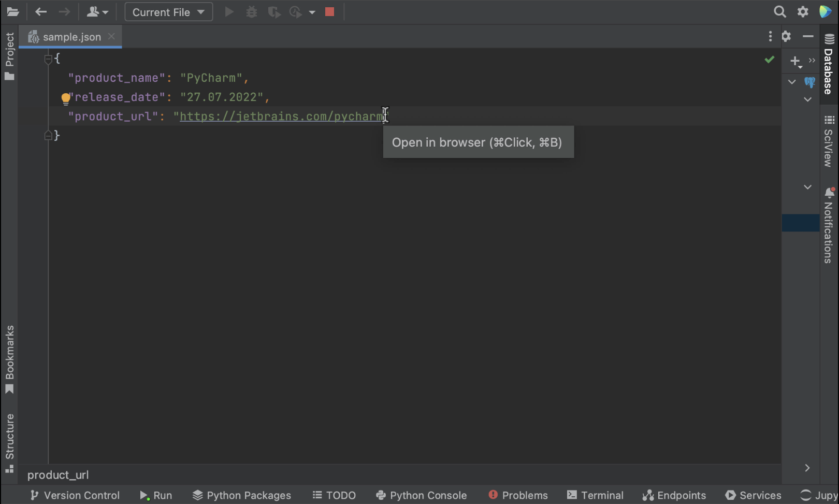
Task: Click the PostgreSQL elephant data source icon
Action: coord(809,82)
